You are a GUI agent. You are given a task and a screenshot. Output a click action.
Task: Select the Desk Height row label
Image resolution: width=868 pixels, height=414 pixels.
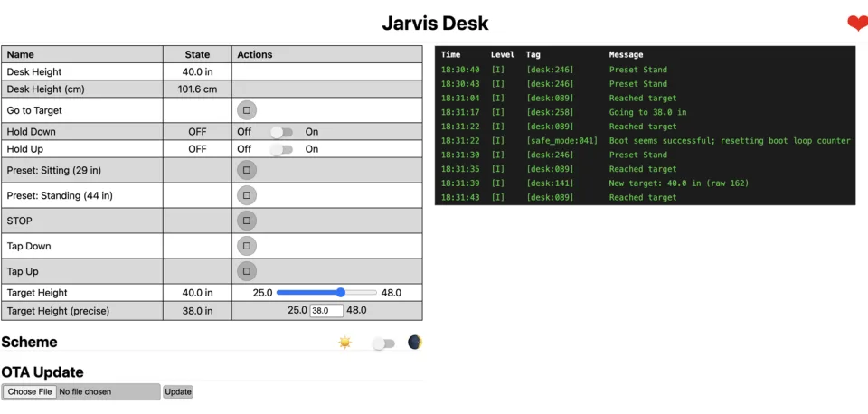point(34,72)
